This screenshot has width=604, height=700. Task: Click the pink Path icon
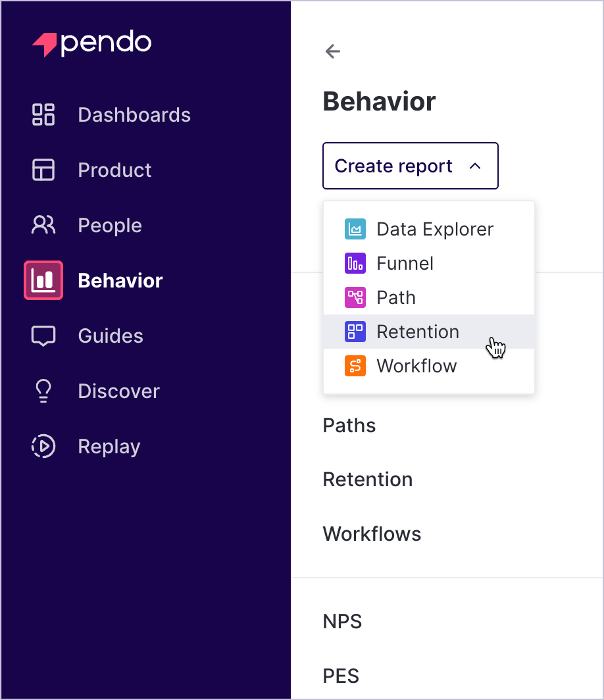tap(355, 297)
